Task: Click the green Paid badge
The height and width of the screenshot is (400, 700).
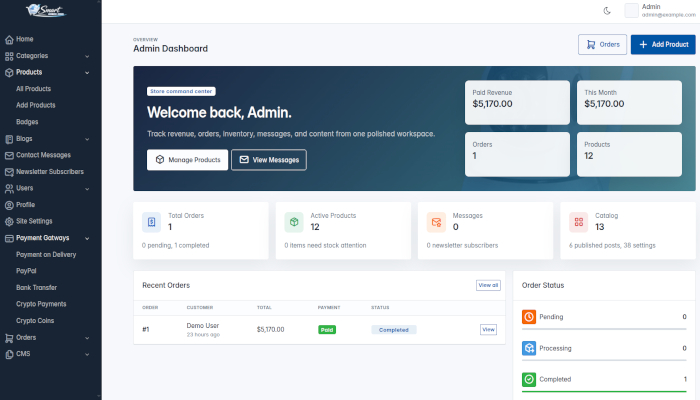Action: click(x=327, y=330)
